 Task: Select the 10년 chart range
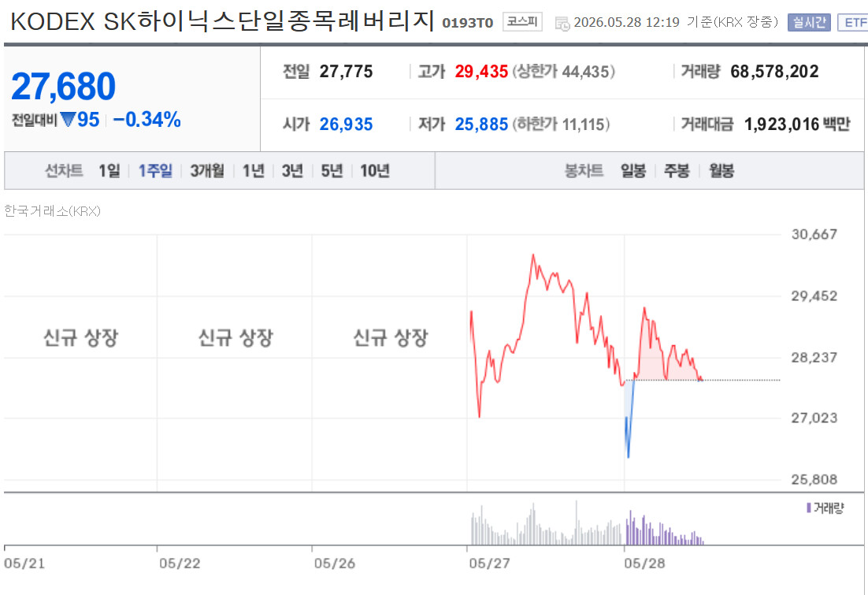(x=375, y=171)
